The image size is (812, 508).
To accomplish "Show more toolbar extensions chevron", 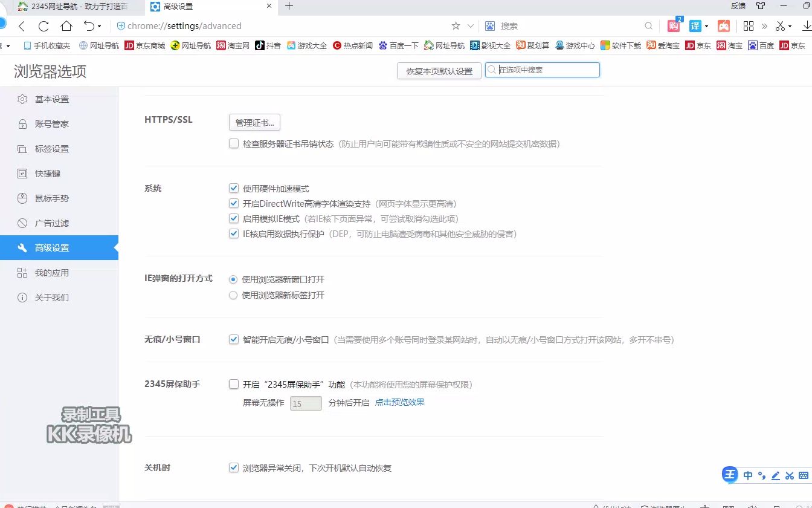I will pyautogui.click(x=764, y=26).
